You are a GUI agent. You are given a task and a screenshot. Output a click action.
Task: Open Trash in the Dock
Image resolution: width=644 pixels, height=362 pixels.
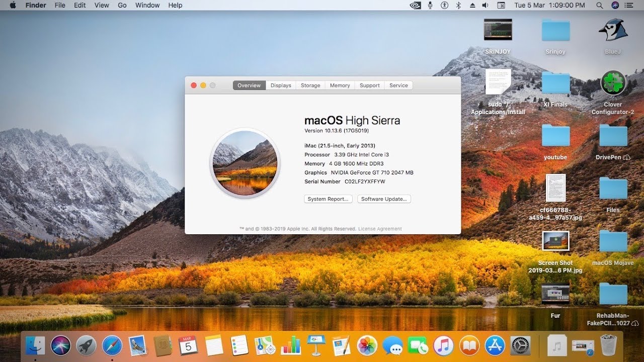point(609,345)
